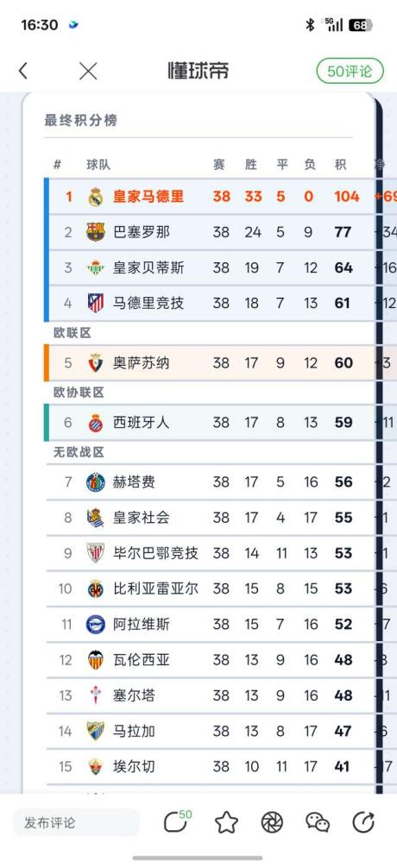Tap the WeChat share icon
The image size is (397, 868).
[318, 822]
